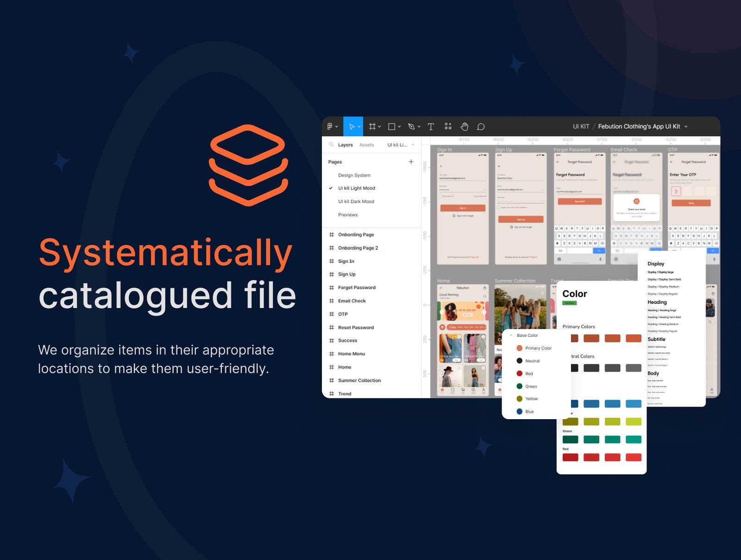The image size is (741, 560).
Task: Switch to the Assets tab
Action: click(x=366, y=145)
